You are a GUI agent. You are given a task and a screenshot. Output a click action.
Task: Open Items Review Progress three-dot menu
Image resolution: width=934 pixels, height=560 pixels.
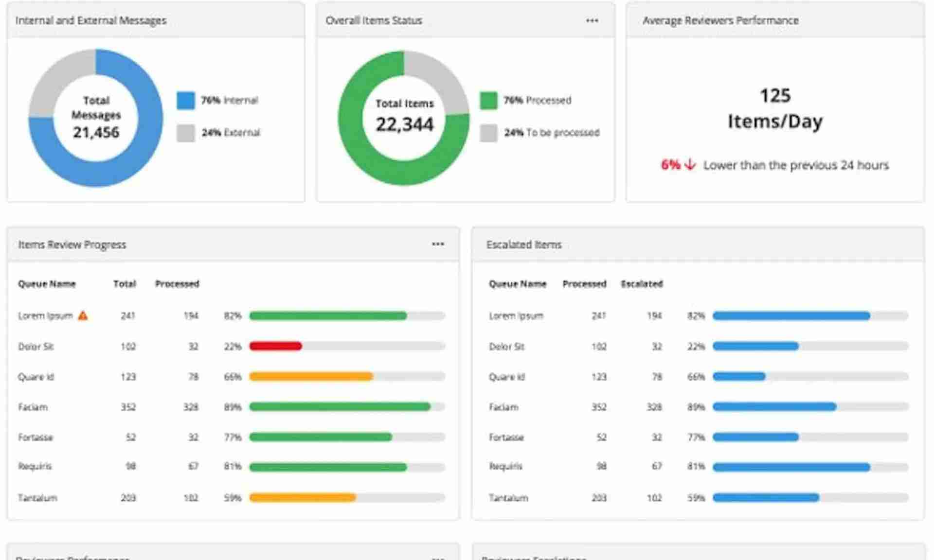tap(437, 244)
